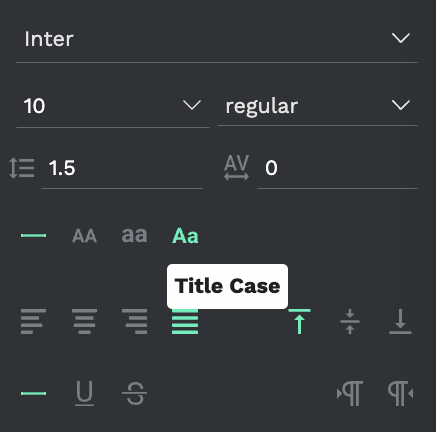Open the Inter font family dropdown
The height and width of the screenshot is (432, 436).
click(217, 39)
